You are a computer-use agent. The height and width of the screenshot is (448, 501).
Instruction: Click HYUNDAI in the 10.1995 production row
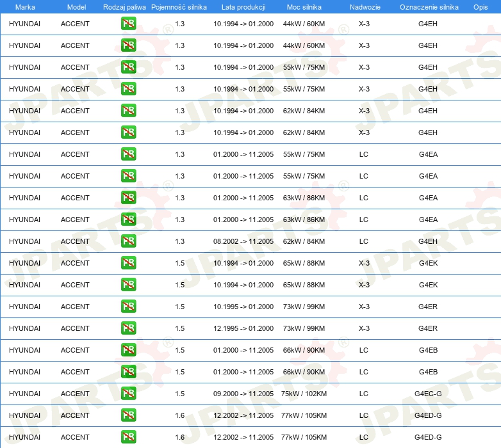[24, 307]
